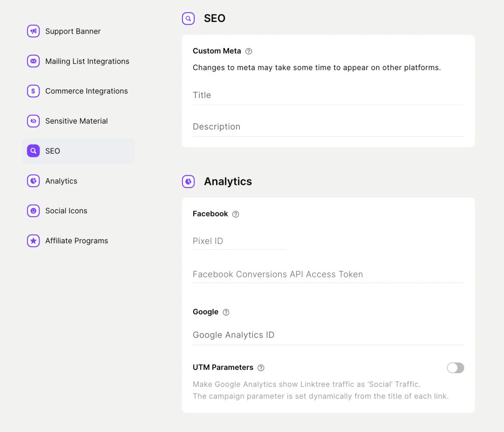
Task: Click the Social Icons smiley icon
Action: point(33,211)
